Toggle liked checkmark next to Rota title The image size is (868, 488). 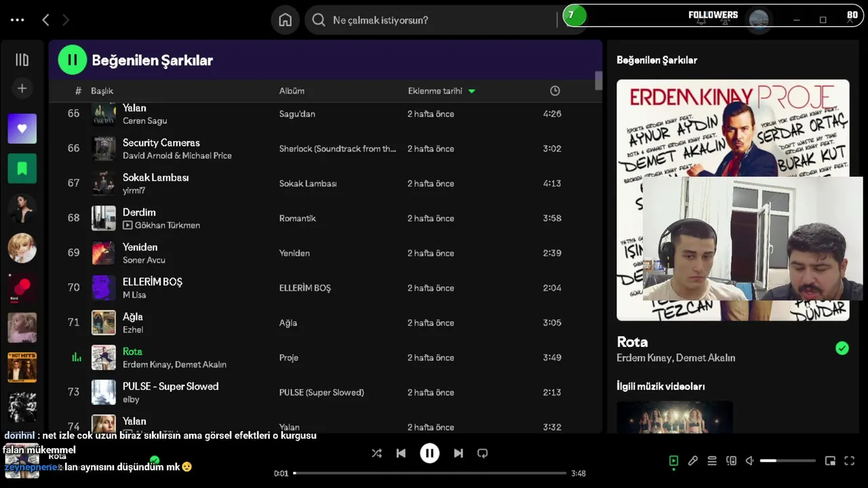pyautogui.click(x=842, y=348)
